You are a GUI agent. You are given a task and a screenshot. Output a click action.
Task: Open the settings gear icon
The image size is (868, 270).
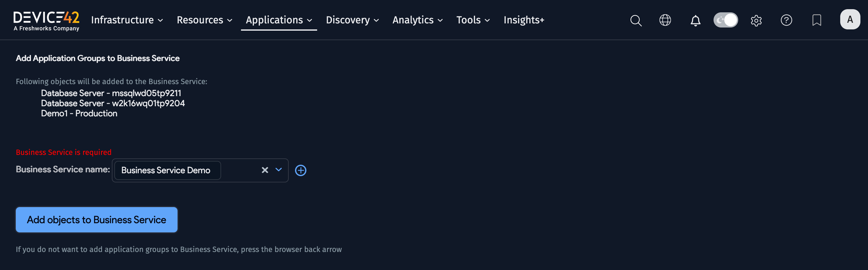(756, 21)
